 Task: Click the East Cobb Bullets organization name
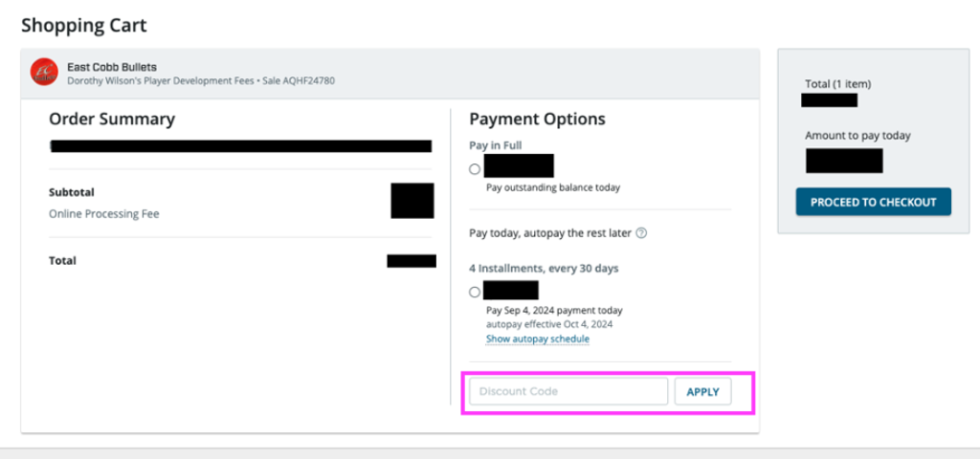coord(112,67)
